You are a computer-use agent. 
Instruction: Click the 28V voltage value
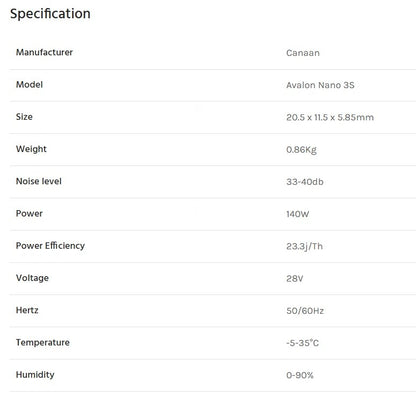pos(294,279)
